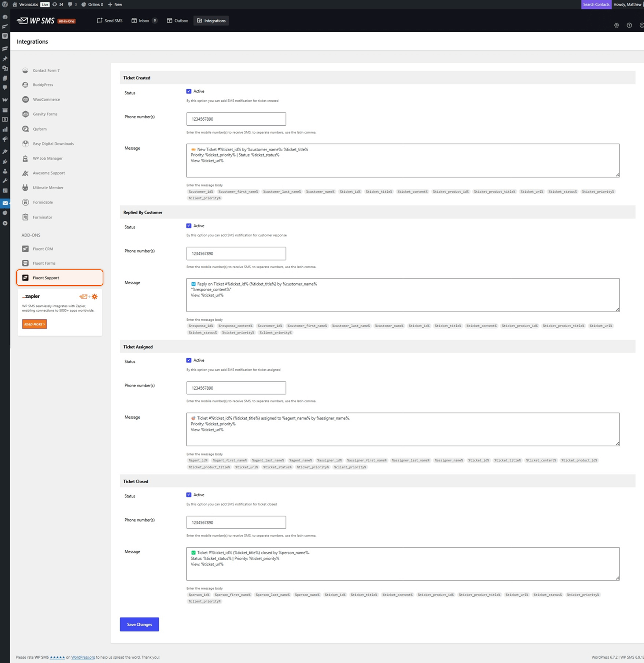Click the Save Changes button

coord(139,624)
